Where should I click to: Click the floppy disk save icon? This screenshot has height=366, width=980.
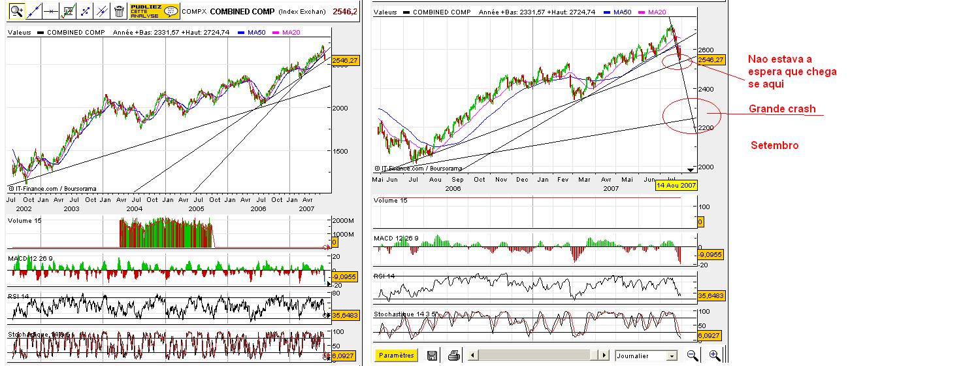point(432,356)
